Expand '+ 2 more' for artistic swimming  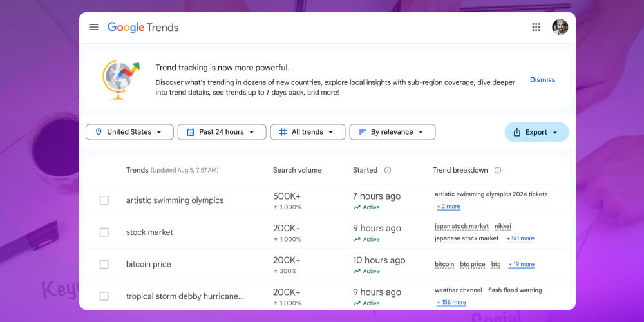448,207
